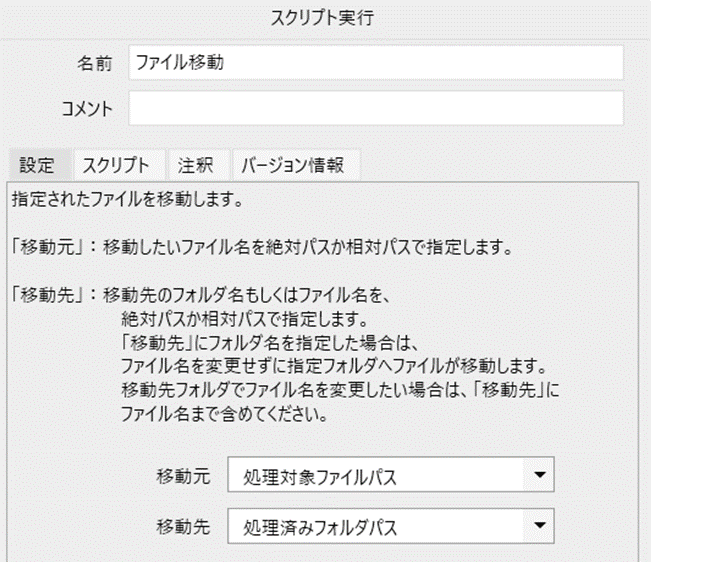The height and width of the screenshot is (570, 704).
Task: Click the スクリプト実行 title heading
Action: point(322,18)
